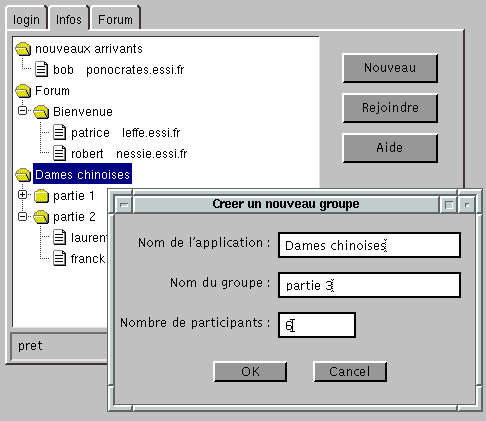Screen dimensions: 486x421
Task: Click the Nombre de participants field
Action: 317,325
